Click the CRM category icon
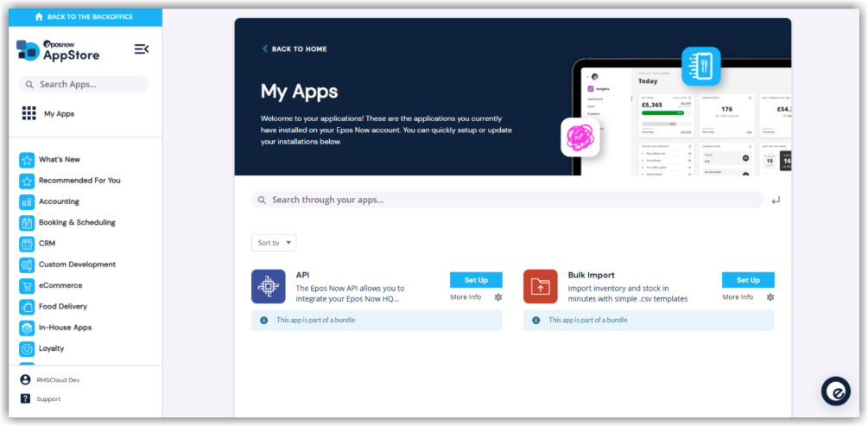The height and width of the screenshot is (427, 868). coord(27,245)
